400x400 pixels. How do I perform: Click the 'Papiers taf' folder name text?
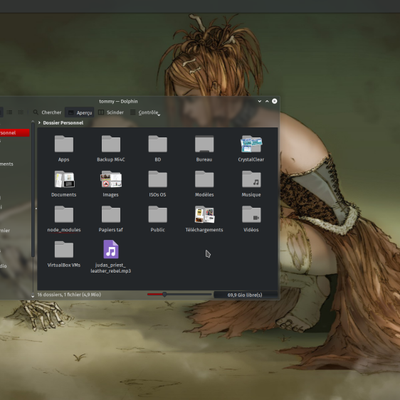tap(111, 230)
